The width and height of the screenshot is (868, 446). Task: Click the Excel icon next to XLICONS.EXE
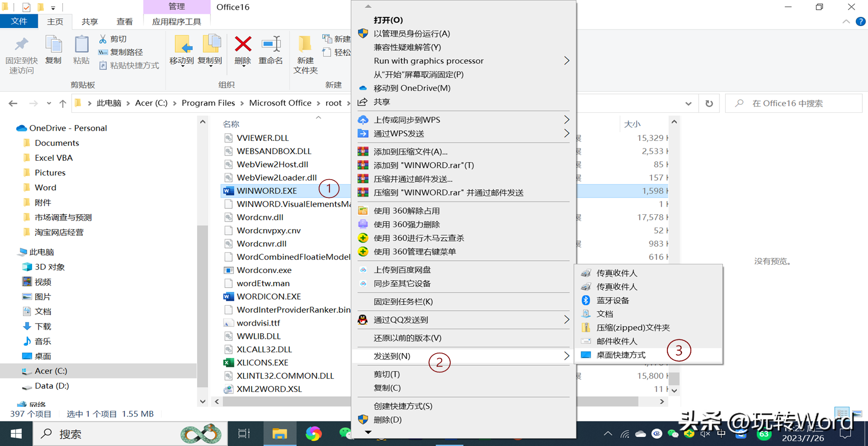coord(228,363)
